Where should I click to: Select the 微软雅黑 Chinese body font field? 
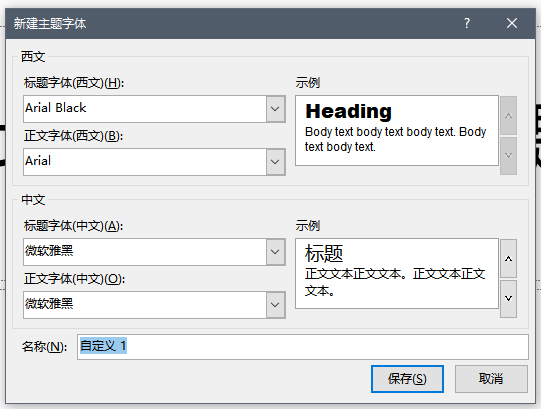coord(145,305)
